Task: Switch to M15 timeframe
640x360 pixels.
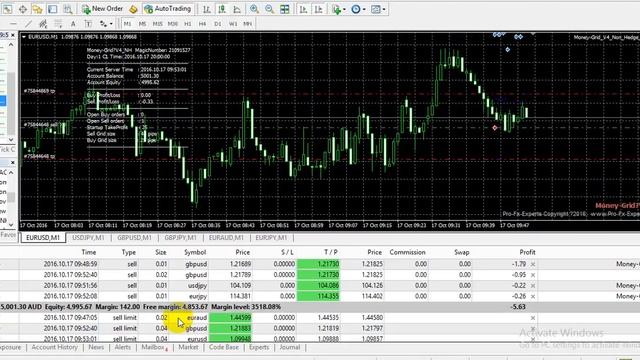Action: coord(157,24)
